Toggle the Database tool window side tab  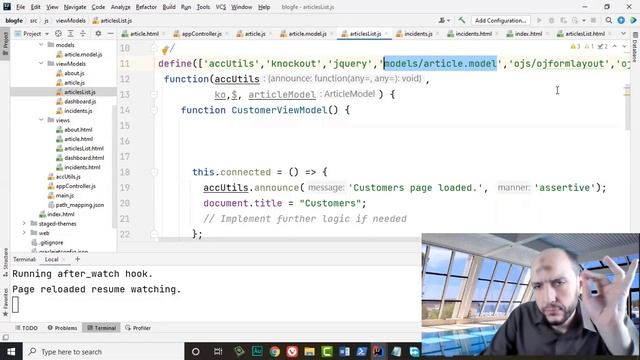click(x=635, y=47)
